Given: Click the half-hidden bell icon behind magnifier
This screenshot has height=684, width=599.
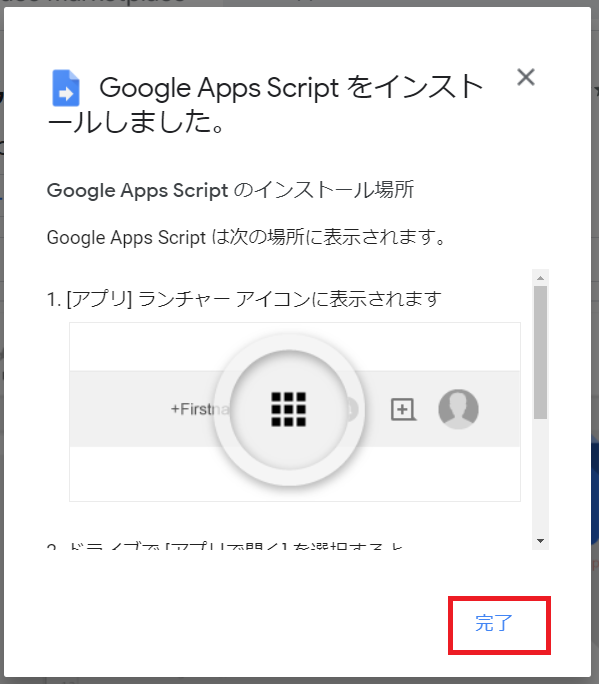Looking at the screenshot, I should pyautogui.click(x=351, y=409).
